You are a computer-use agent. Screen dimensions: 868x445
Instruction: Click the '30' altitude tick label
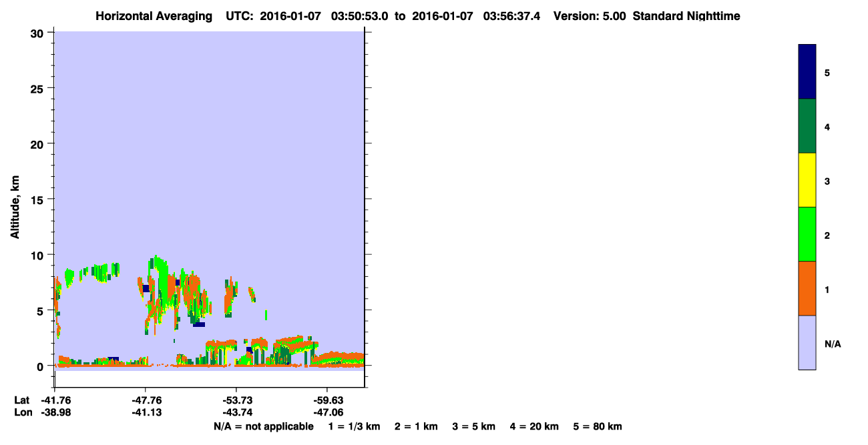pos(39,33)
